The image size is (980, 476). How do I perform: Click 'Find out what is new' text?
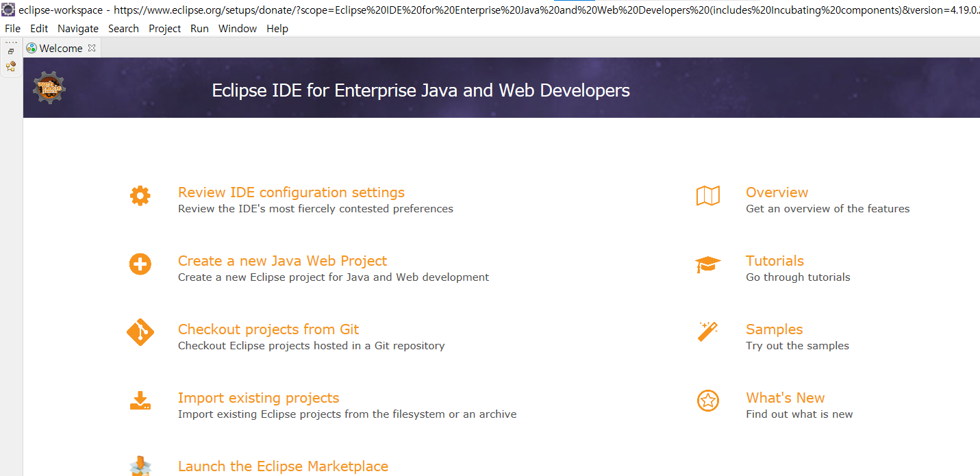click(799, 414)
